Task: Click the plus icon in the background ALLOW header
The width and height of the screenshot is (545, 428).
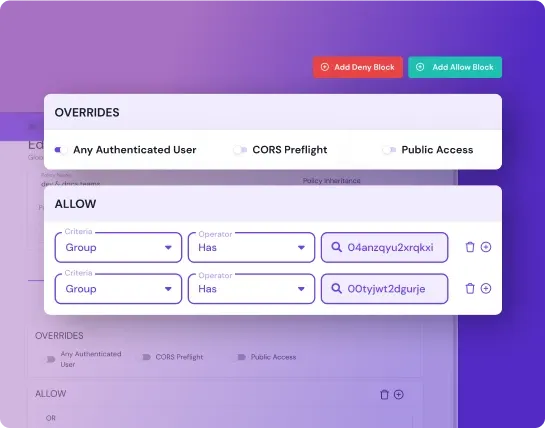Action: click(399, 395)
